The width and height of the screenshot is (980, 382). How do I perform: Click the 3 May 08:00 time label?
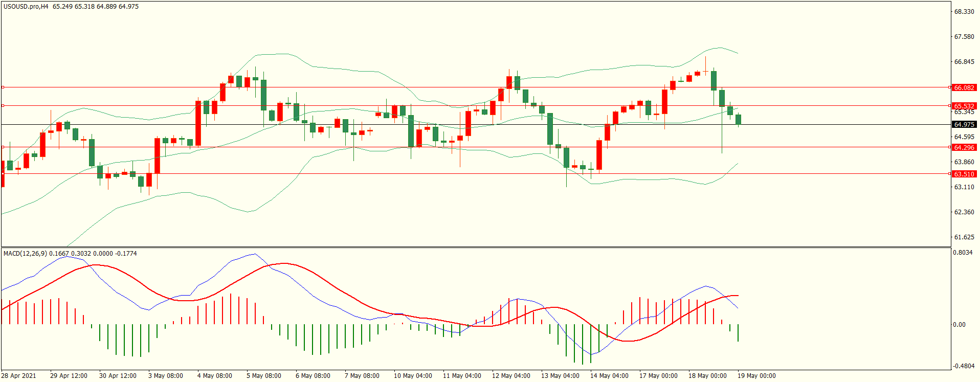point(166,375)
